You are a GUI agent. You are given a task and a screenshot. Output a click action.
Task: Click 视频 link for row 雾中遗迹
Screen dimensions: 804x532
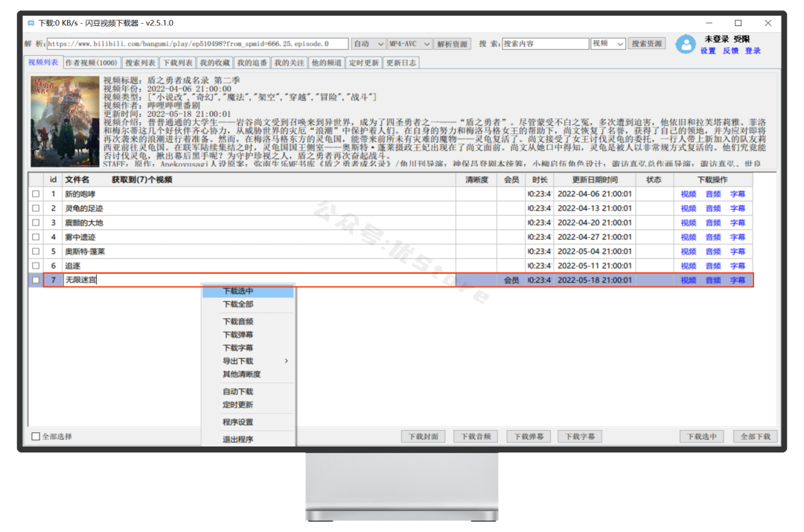689,237
